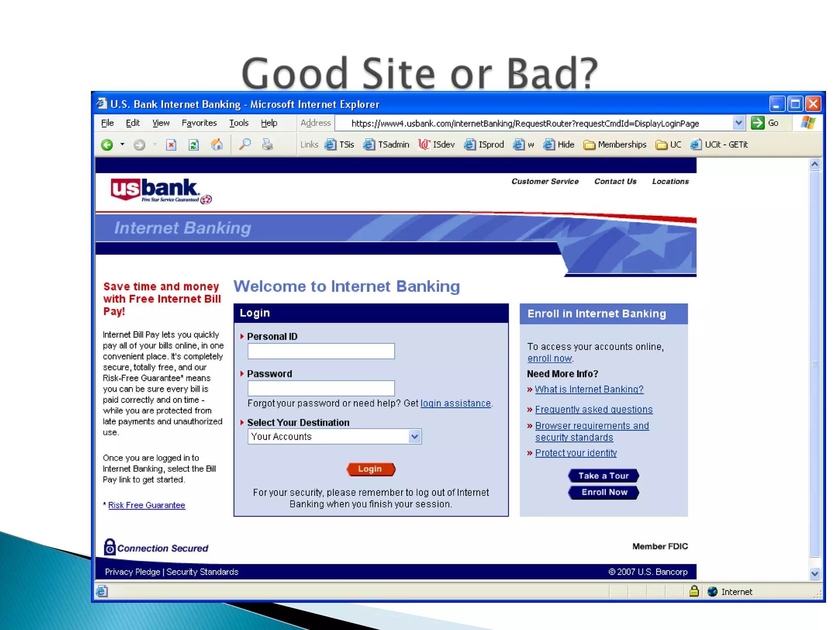
Task: Open the Risk Free Guarantee link
Action: click(x=146, y=505)
